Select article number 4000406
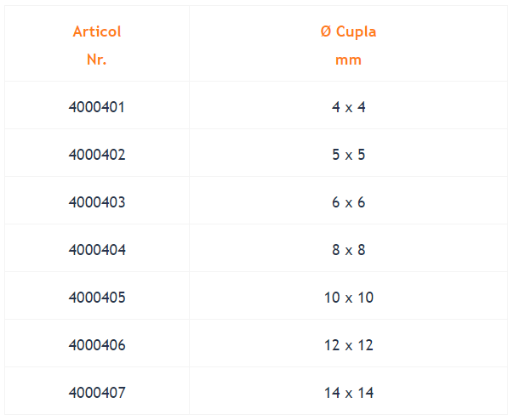 (x=97, y=345)
